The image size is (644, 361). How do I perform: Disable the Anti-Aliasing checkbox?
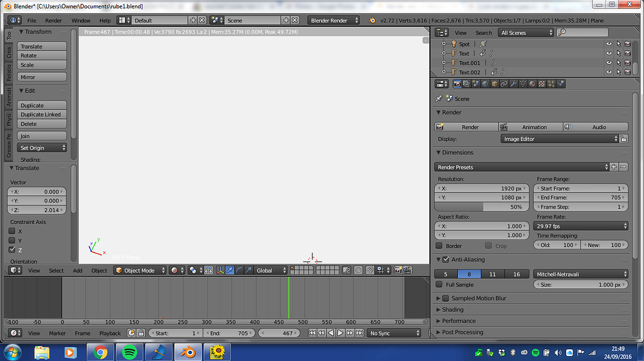tap(446, 260)
